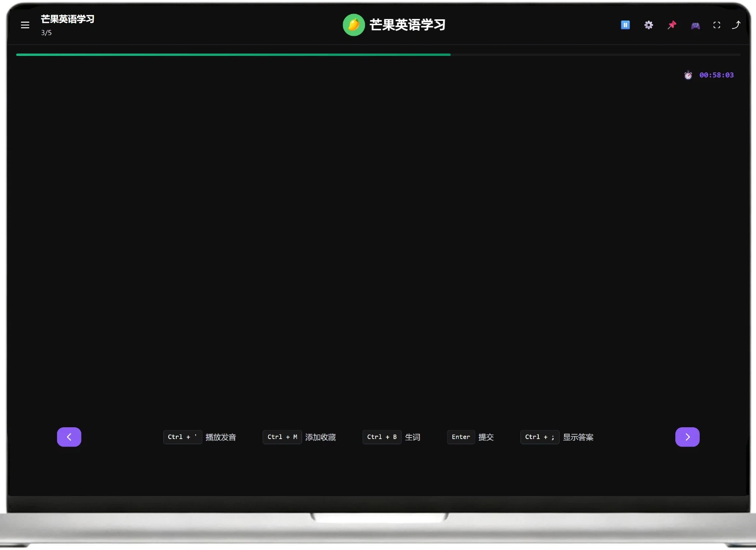Click the 生词 new-word shortcut chip

coord(413,437)
